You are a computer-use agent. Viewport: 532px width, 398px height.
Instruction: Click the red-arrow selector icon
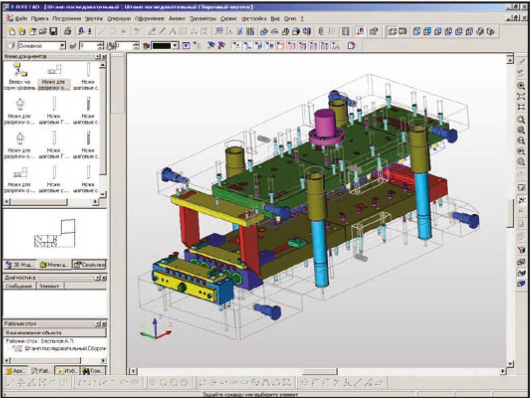click(x=222, y=45)
